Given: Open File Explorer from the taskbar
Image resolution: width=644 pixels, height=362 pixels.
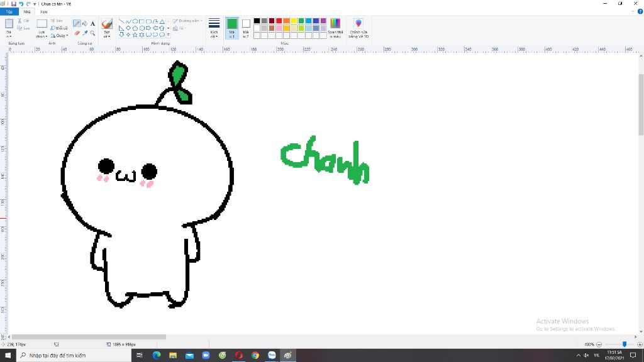Looking at the screenshot, I should tap(173, 356).
